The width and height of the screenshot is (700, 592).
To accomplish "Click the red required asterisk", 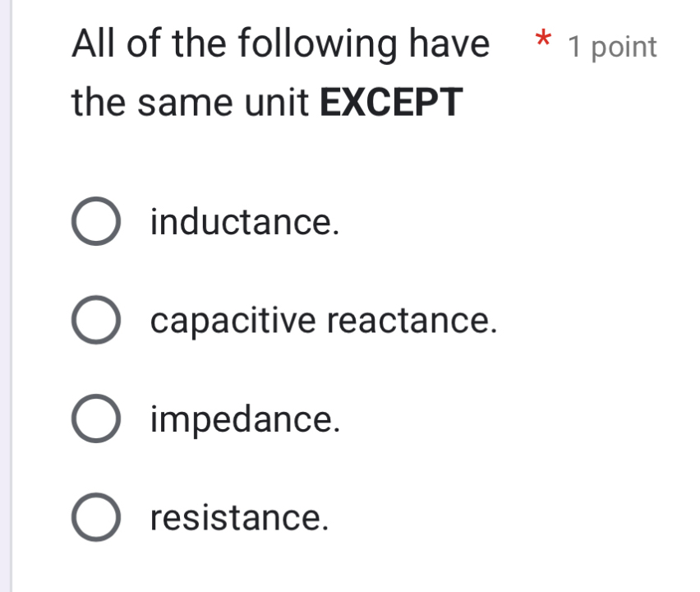I will click(541, 41).
